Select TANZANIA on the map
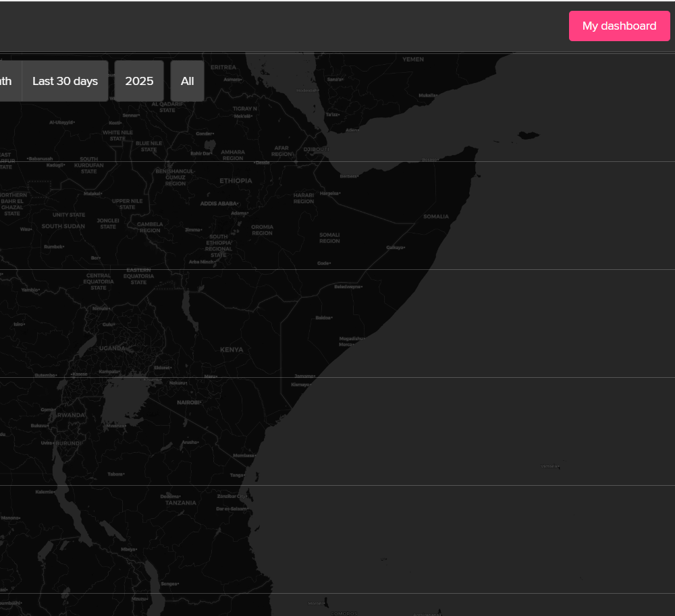675x616 pixels. pyautogui.click(x=180, y=503)
